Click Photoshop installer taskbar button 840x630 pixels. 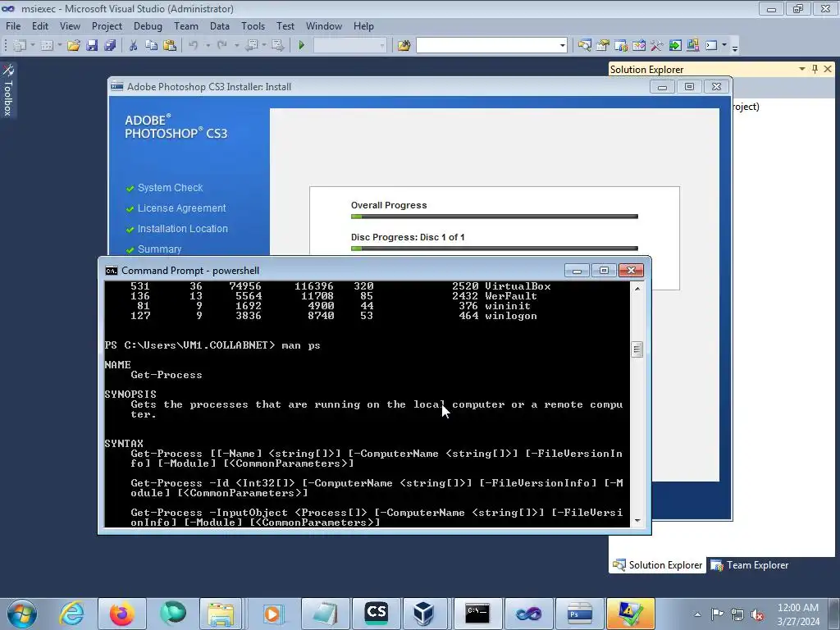579,614
